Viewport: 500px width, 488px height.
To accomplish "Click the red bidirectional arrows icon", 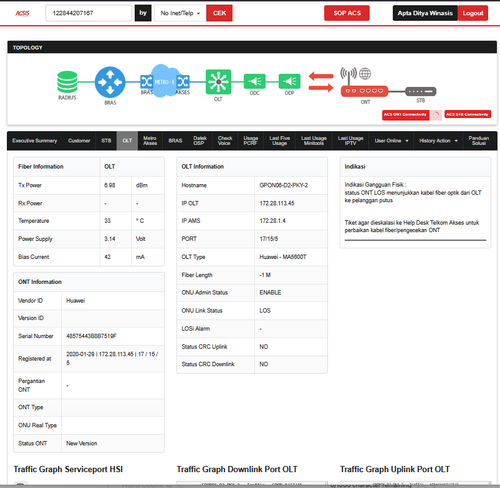I will [321, 82].
